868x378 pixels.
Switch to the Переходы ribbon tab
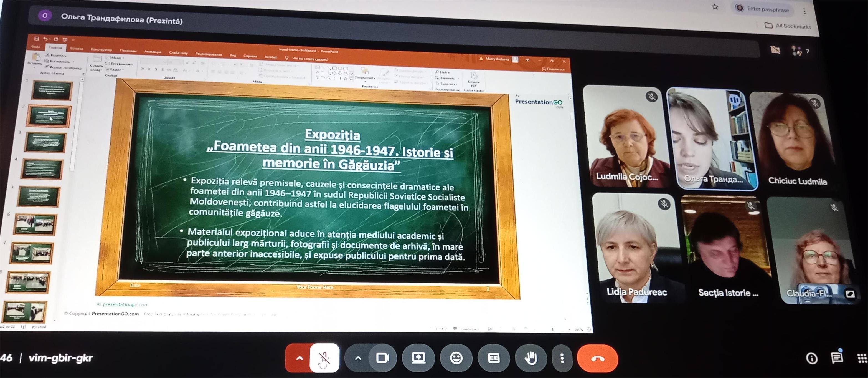[x=128, y=51]
